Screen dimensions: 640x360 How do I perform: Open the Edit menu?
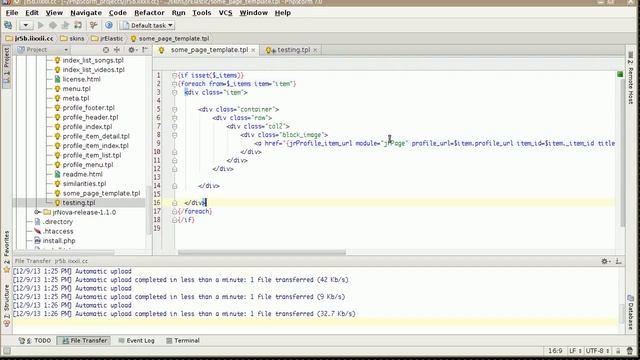[x=32, y=13]
